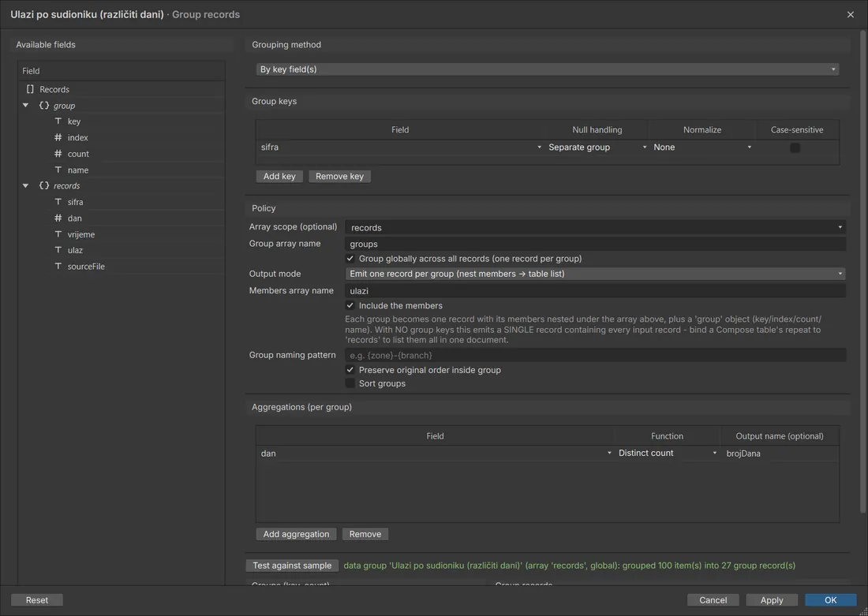Click the Remove key button
The height and width of the screenshot is (616, 868).
(339, 176)
